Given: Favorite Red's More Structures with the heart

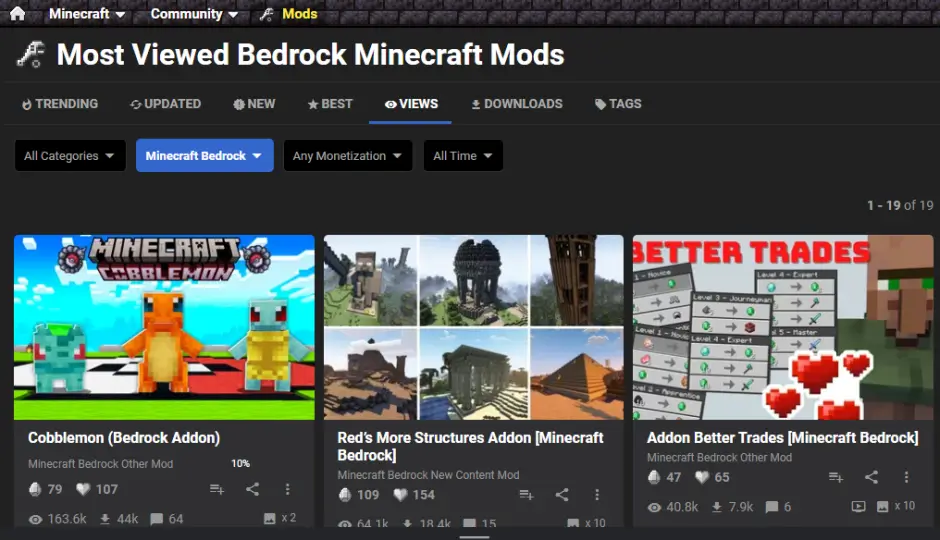Looking at the screenshot, I should [400, 494].
